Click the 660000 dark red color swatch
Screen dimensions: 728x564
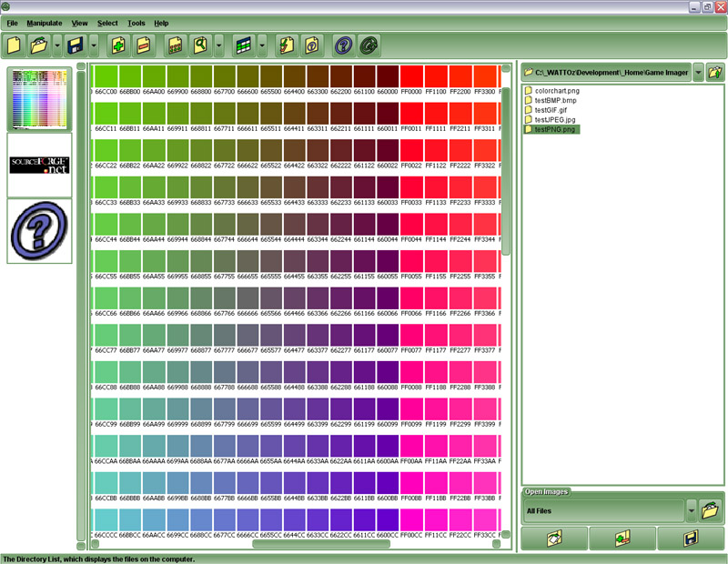tap(388, 76)
